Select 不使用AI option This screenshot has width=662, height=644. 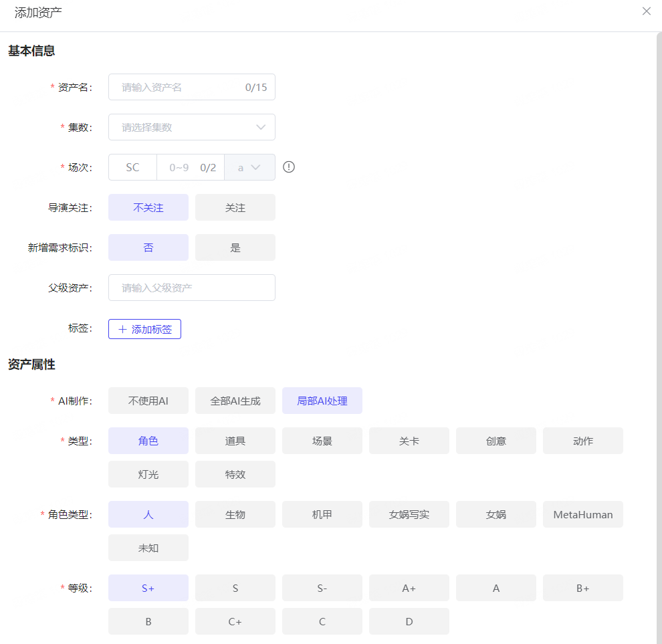point(148,401)
